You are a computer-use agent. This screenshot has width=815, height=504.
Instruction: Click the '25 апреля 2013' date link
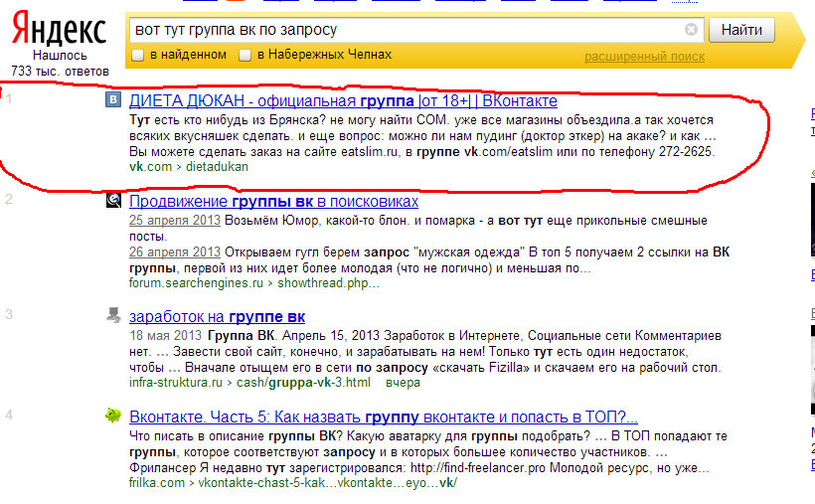tap(175, 220)
